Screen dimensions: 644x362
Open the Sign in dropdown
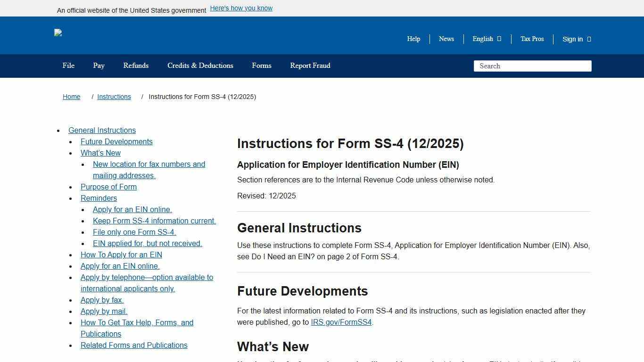click(576, 39)
